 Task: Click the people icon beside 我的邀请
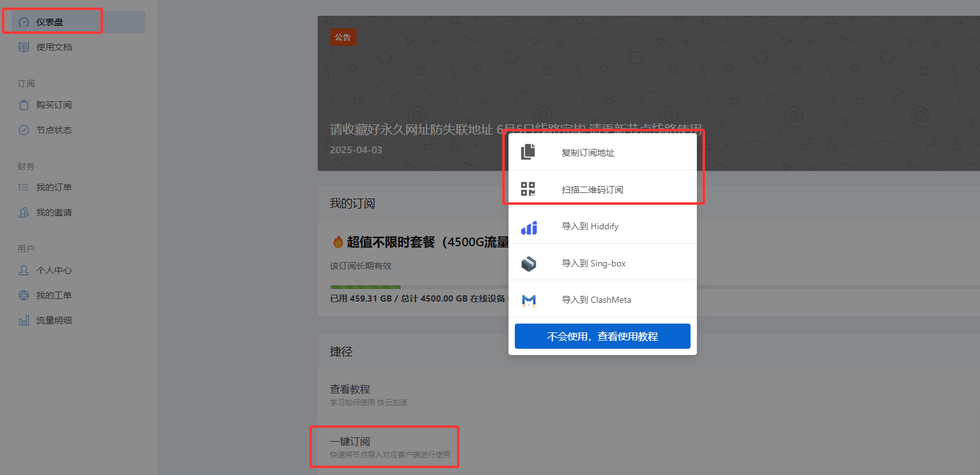(24, 212)
